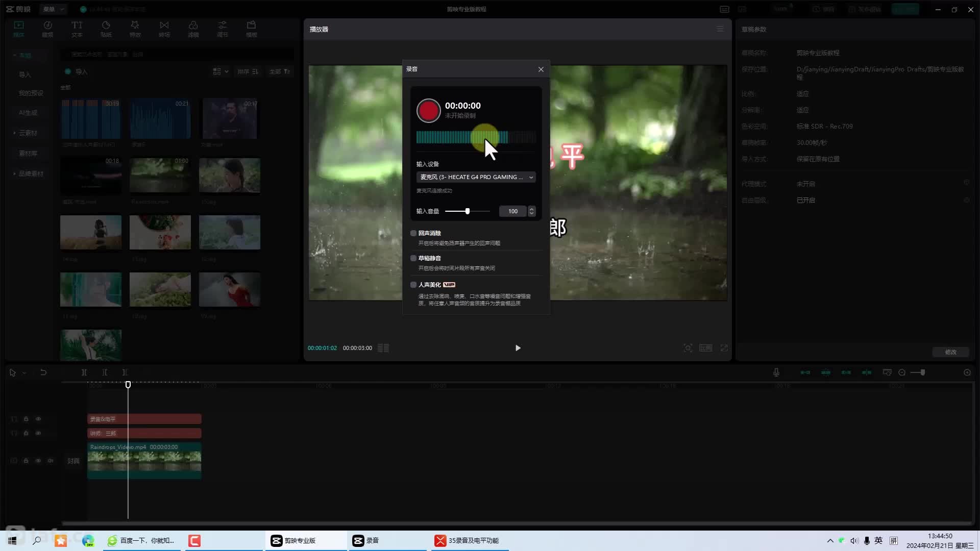
Task: Open the 输入设备 microphone dropdown
Action: [476, 177]
